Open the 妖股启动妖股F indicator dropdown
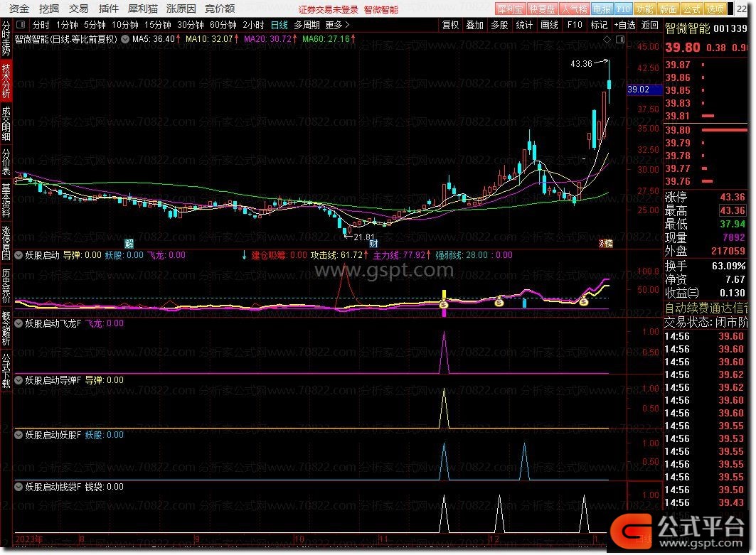Viewport: 756px width, 555px height. click(x=18, y=435)
